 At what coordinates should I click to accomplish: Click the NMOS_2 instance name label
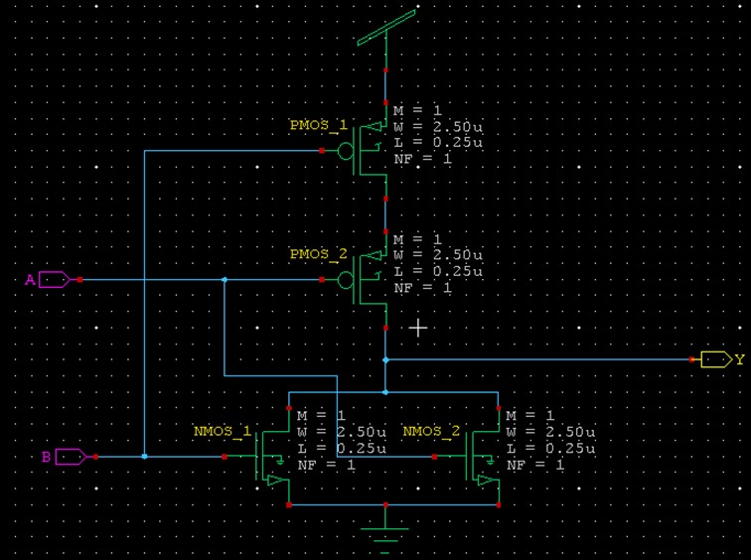pos(431,431)
